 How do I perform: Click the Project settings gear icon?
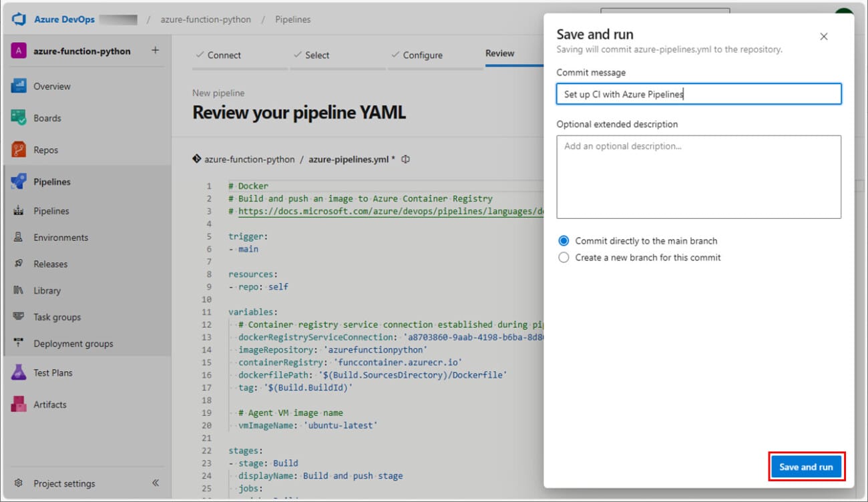point(19,483)
